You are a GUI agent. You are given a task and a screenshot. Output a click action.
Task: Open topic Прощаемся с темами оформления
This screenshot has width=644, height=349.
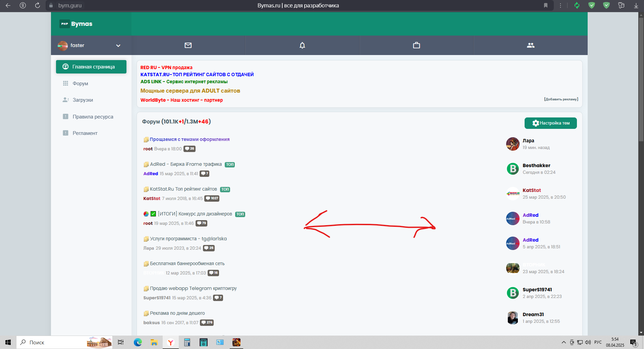[190, 139]
